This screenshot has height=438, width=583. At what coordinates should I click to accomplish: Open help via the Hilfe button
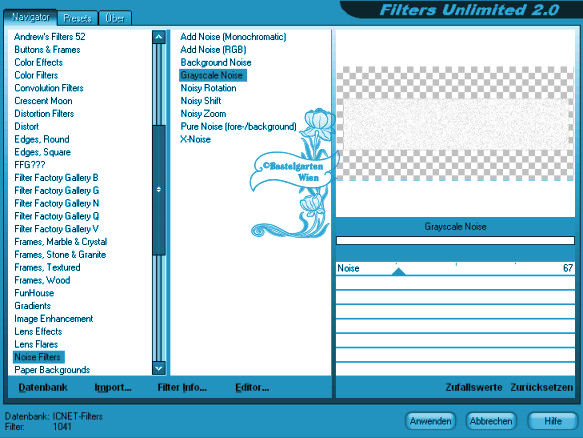553,421
